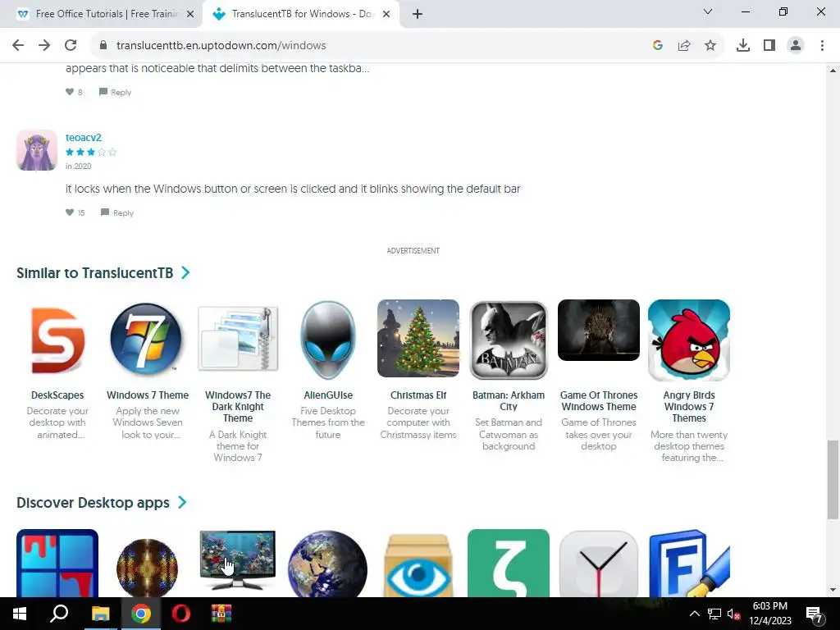
Task: Open the green curly letter app icon
Action: 509,563
